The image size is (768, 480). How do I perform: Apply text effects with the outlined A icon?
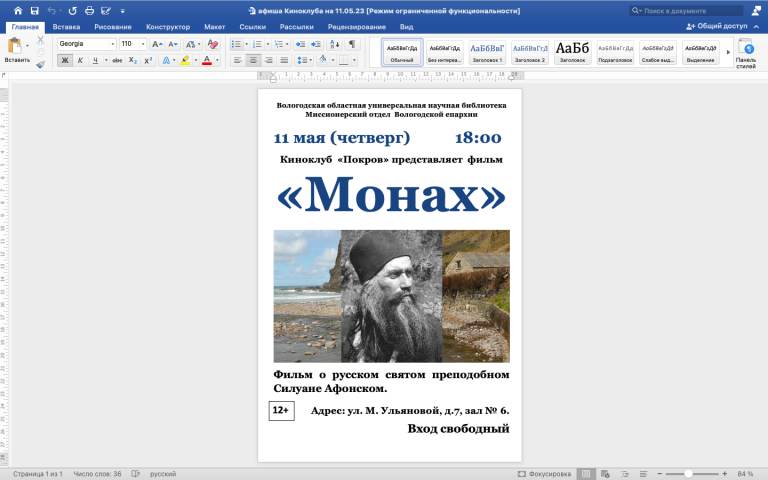(x=166, y=60)
